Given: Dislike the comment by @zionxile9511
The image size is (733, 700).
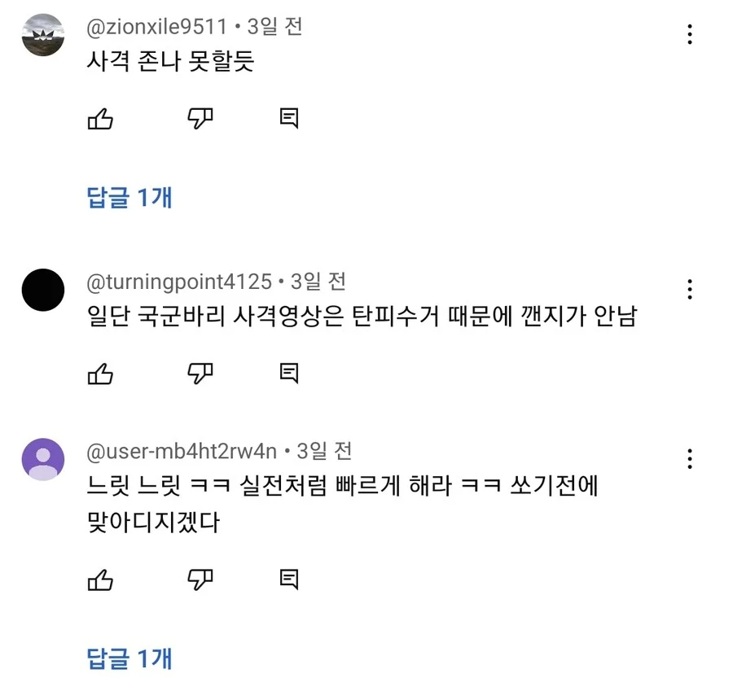Looking at the screenshot, I should 200,120.
